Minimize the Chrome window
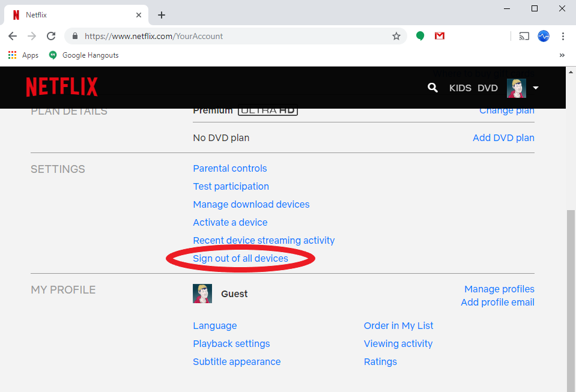The width and height of the screenshot is (576, 392). (507, 8)
